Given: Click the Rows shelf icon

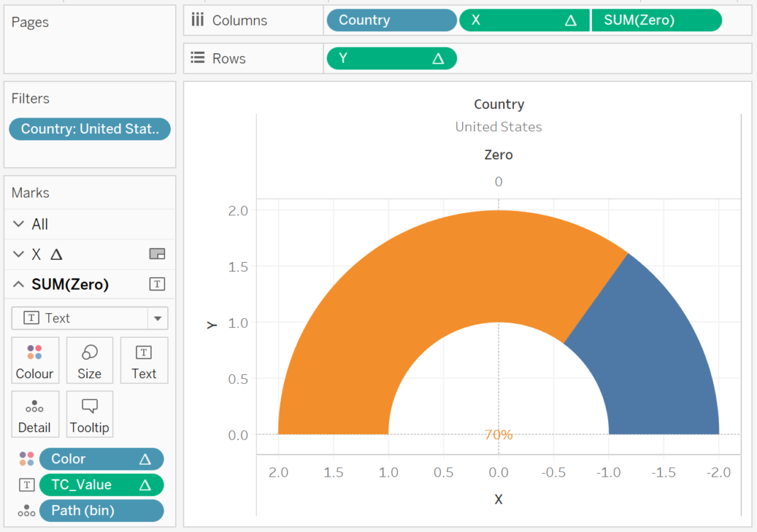Looking at the screenshot, I should point(198,58).
